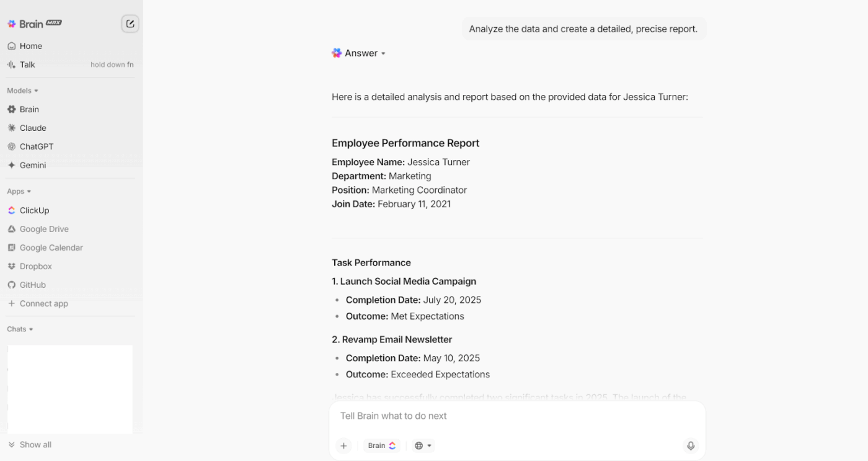Expand the Chats section header
This screenshot has width=868, height=461.
click(x=20, y=329)
